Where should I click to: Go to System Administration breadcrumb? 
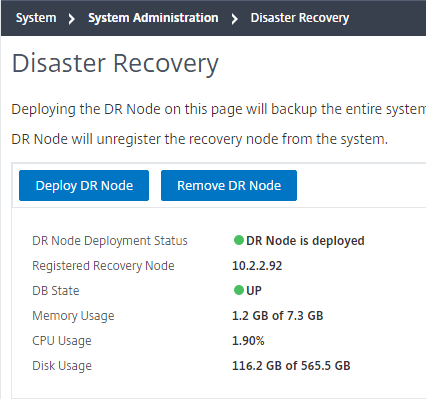pos(153,18)
